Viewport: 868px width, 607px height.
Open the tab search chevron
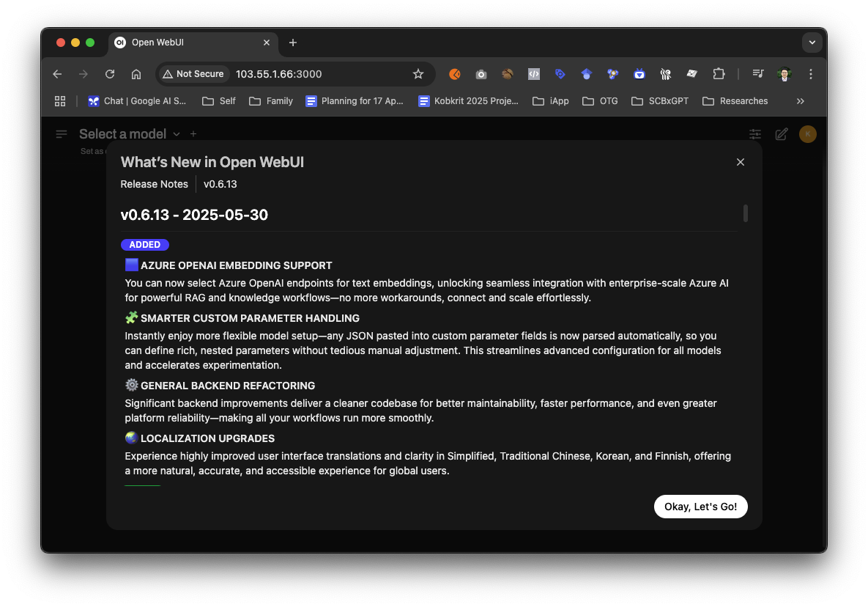812,43
